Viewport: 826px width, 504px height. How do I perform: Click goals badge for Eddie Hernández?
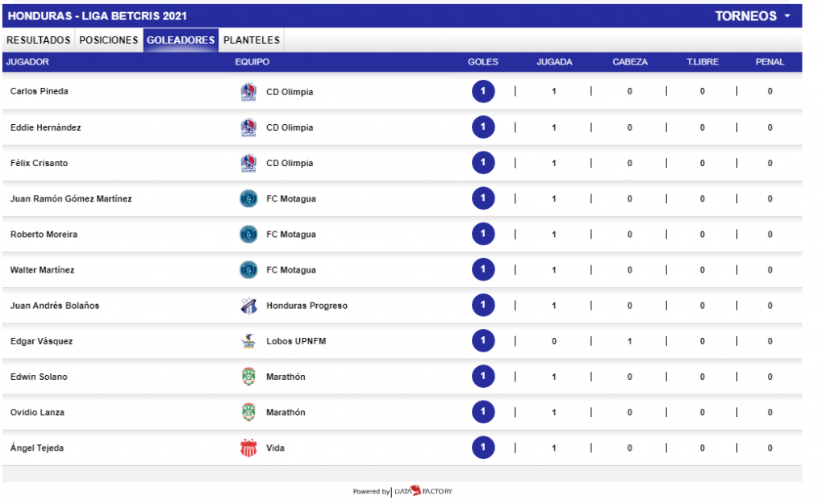click(483, 127)
